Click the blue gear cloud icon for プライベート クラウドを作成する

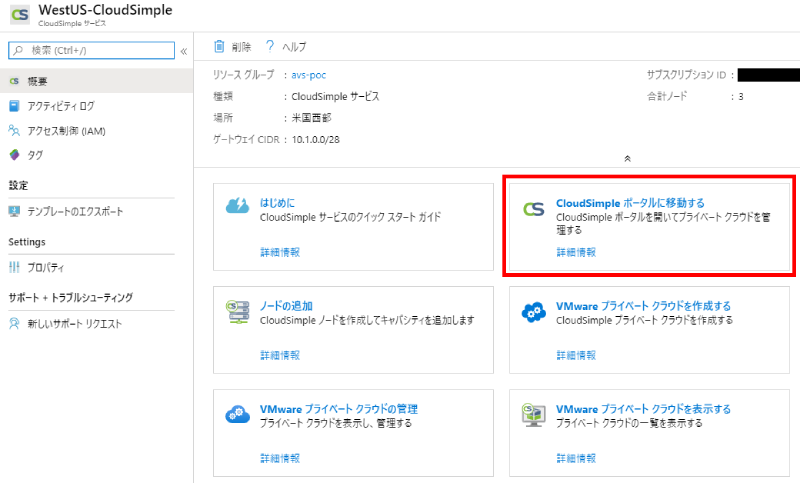pyautogui.click(x=534, y=312)
